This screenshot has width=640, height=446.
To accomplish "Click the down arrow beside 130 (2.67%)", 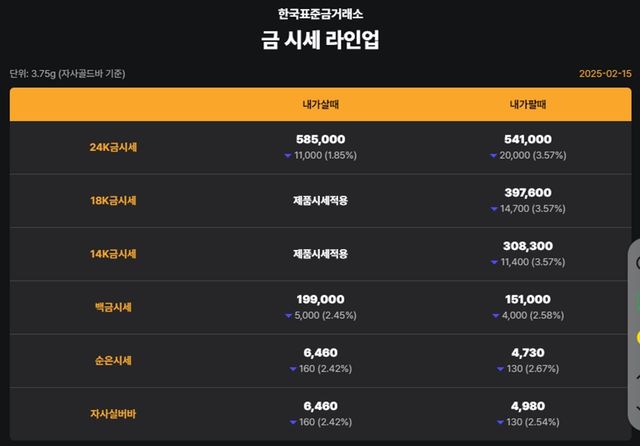I will 502,369.
